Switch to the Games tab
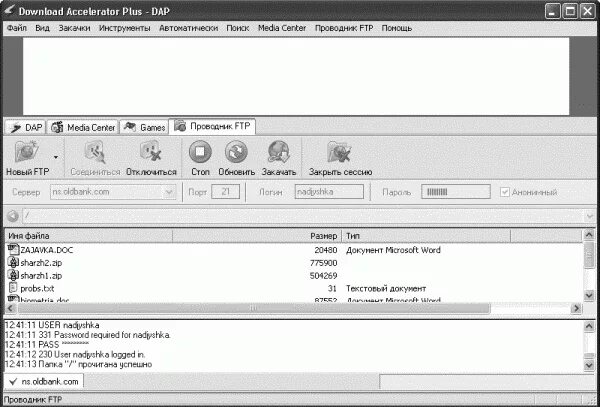The width and height of the screenshot is (600, 407). tap(144, 127)
